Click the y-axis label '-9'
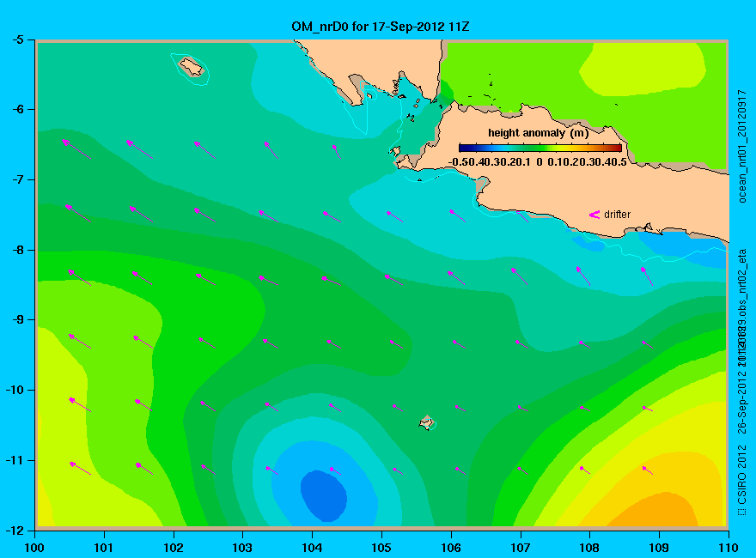This screenshot has height=558, width=756. tap(17, 320)
